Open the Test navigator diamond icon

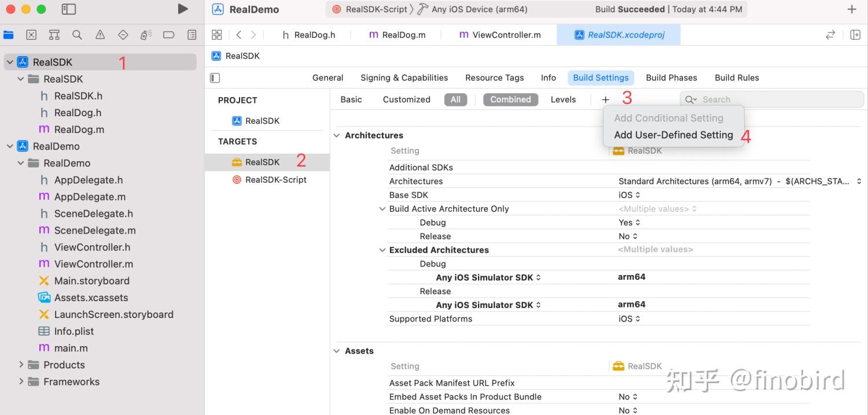pos(123,35)
